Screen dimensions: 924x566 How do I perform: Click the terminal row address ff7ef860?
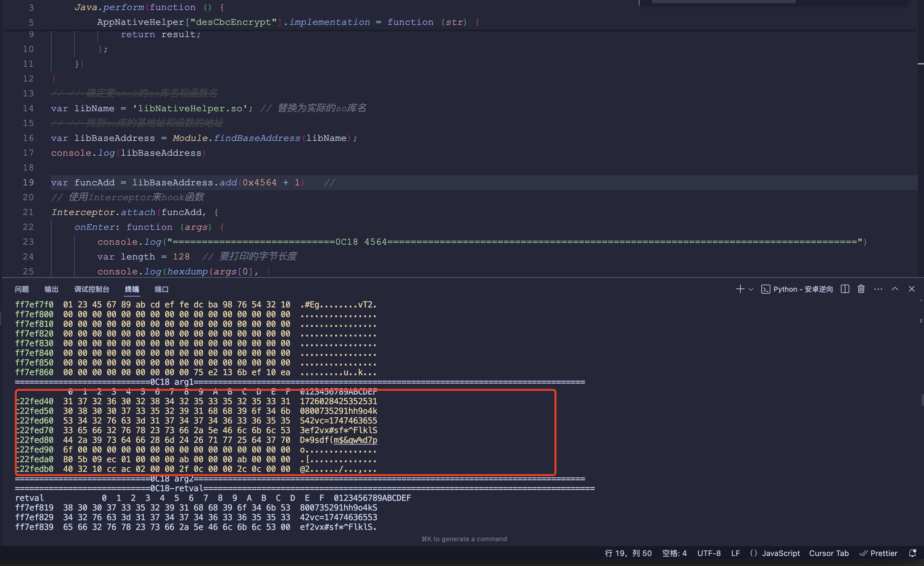[x=34, y=373]
